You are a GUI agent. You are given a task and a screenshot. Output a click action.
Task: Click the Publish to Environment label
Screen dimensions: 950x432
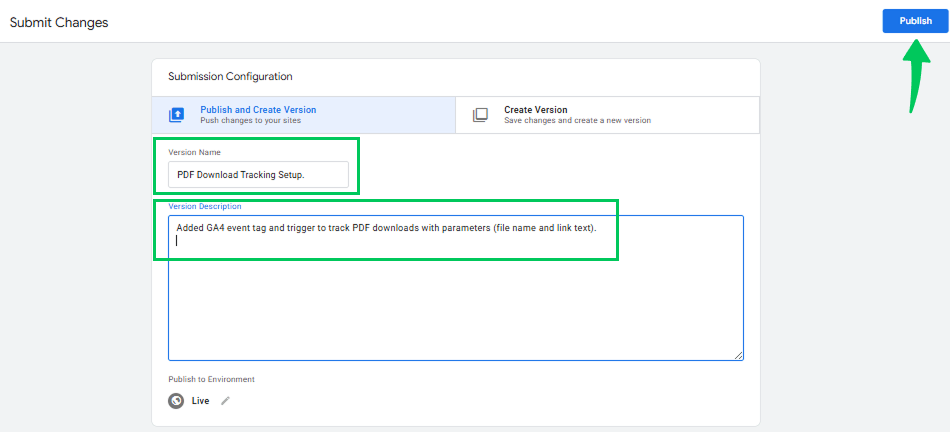click(x=211, y=379)
